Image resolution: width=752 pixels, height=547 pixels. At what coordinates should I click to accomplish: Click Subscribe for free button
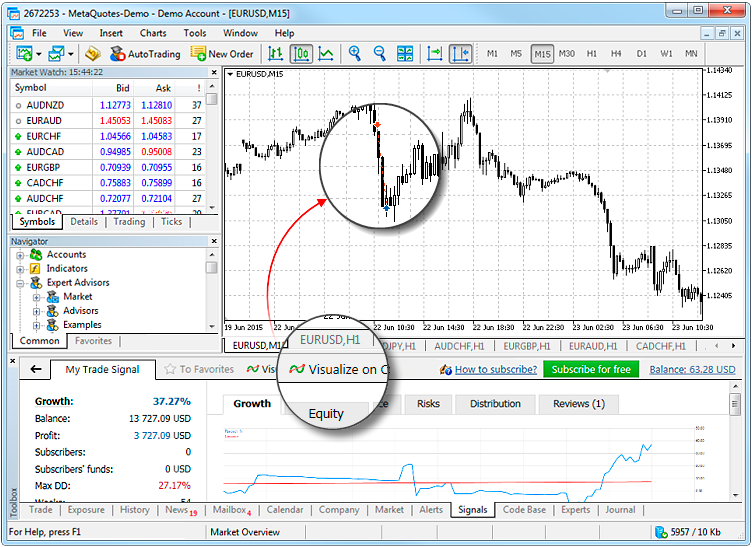[x=591, y=369]
